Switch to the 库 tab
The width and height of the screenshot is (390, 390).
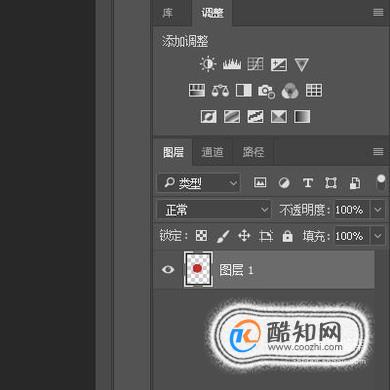coord(168,13)
